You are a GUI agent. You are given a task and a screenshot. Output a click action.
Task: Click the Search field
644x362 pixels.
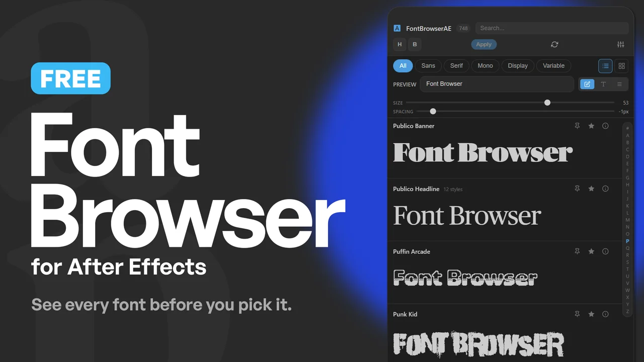(x=552, y=28)
